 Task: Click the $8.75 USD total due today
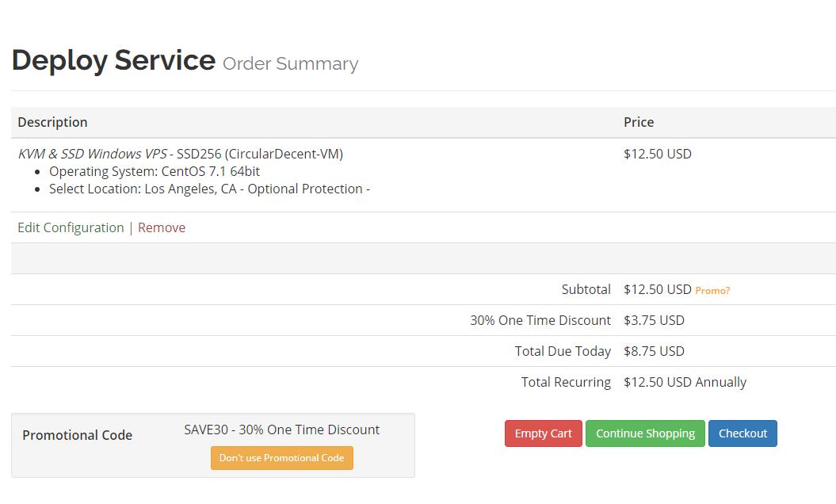654,351
